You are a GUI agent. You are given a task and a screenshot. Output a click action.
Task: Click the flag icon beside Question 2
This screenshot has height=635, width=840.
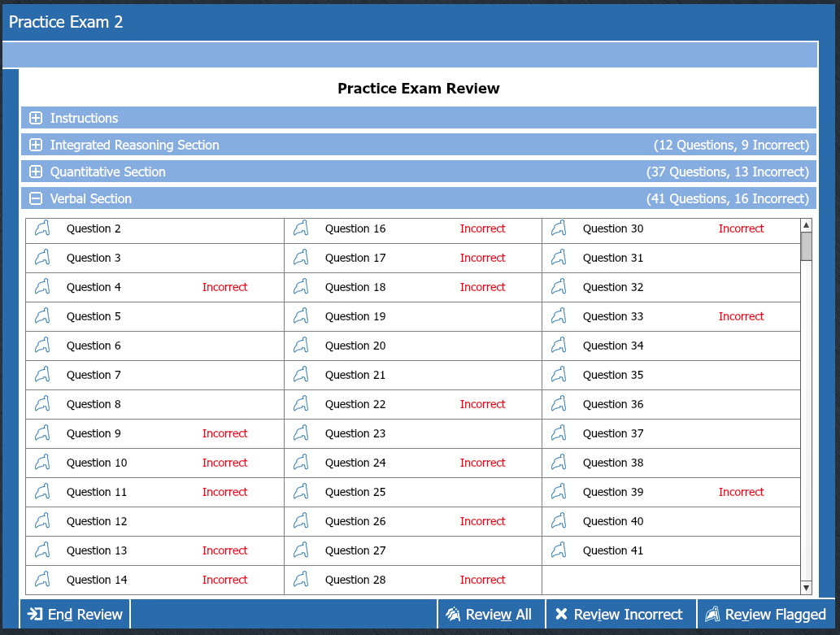[42, 228]
